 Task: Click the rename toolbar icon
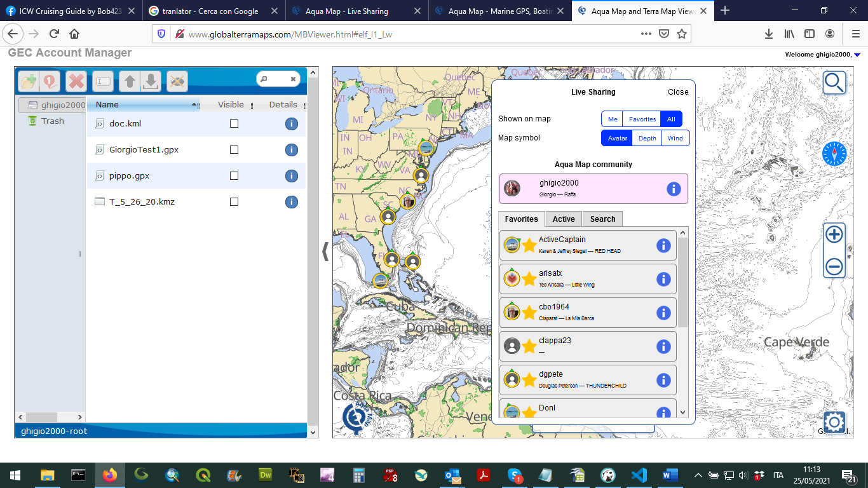[104, 81]
